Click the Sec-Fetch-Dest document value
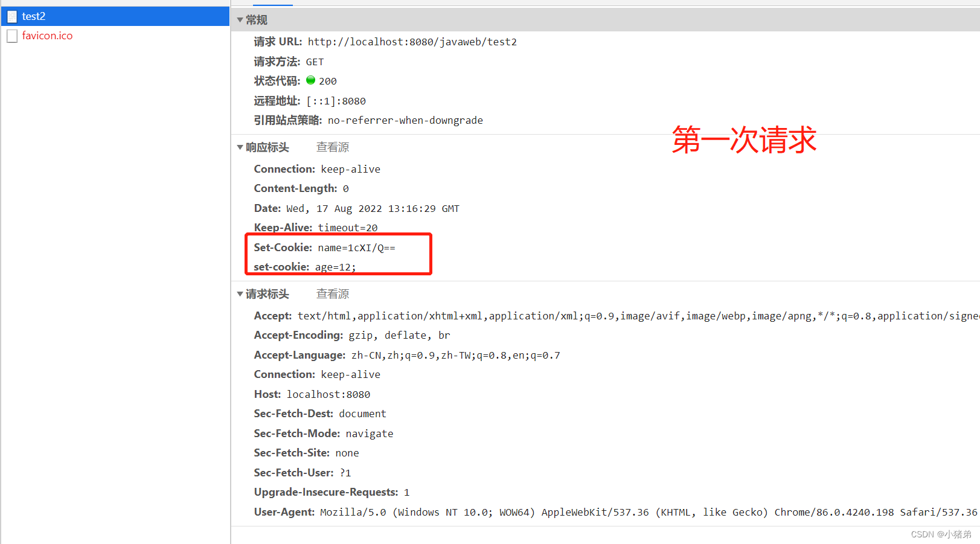Viewport: 980px width, 544px height. click(x=362, y=414)
